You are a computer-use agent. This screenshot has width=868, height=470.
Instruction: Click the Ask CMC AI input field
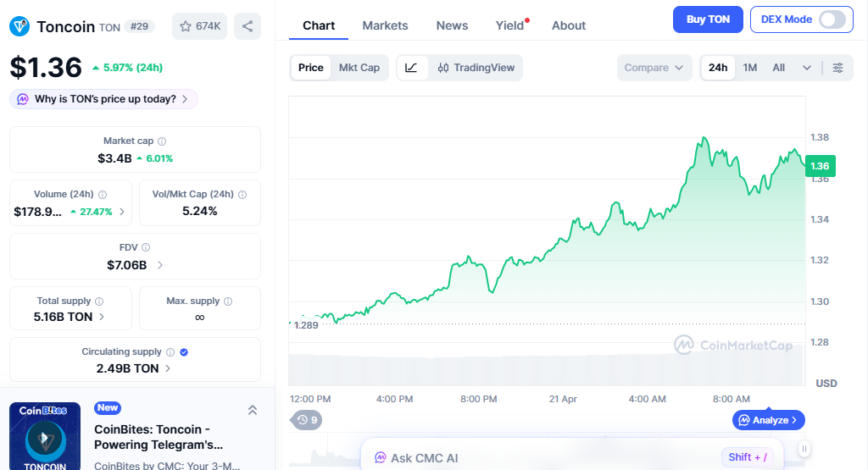[x=572, y=458]
